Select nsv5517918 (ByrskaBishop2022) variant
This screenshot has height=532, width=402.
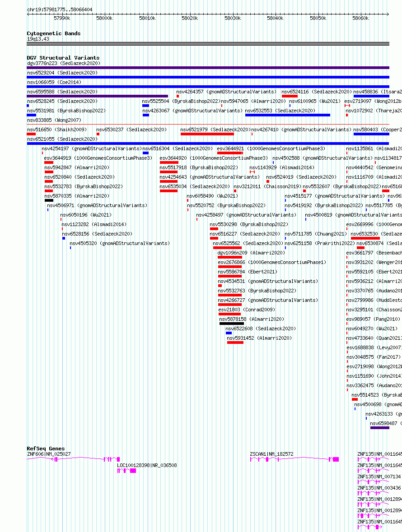(x=199, y=167)
